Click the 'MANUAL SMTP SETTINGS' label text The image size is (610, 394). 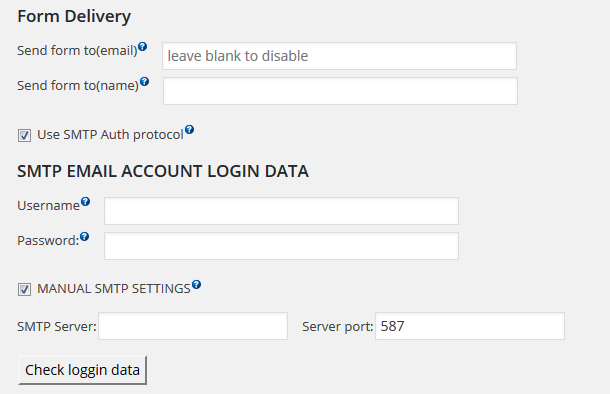pyautogui.click(x=114, y=289)
